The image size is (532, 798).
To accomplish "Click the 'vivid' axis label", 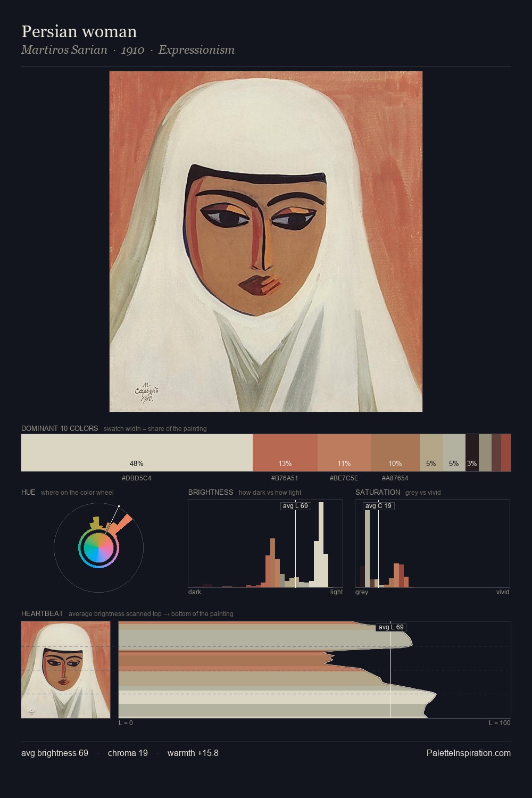I will 503,592.
